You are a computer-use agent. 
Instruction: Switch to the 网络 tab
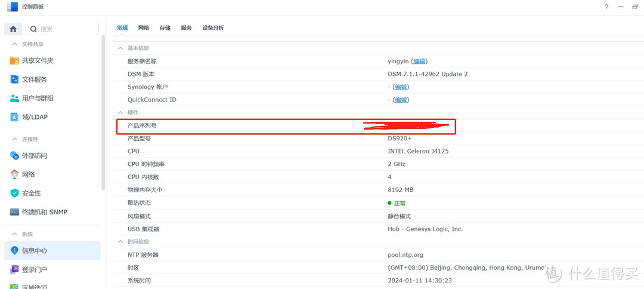tap(144, 27)
